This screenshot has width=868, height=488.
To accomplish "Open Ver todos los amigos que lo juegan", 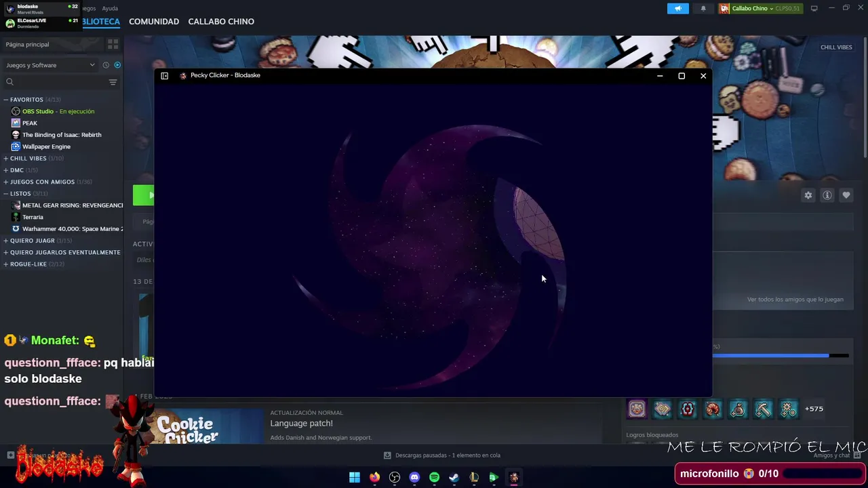I will [x=795, y=300].
